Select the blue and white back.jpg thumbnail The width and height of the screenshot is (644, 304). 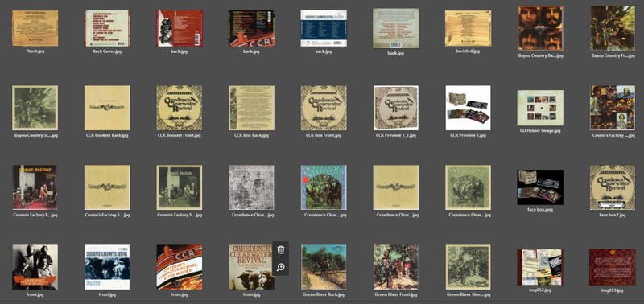[324, 28]
